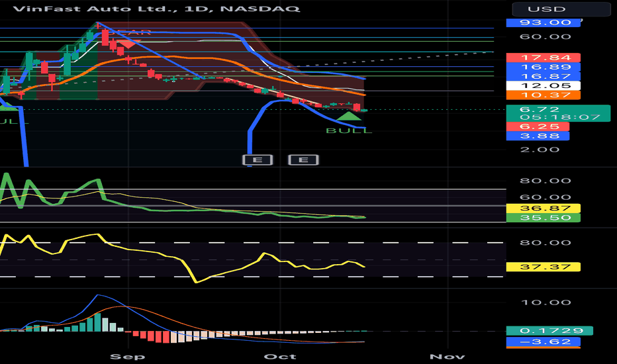Image resolution: width=617 pixels, height=364 pixels.
Task: Click the current price 6.72 countdown label
Action: (558, 113)
